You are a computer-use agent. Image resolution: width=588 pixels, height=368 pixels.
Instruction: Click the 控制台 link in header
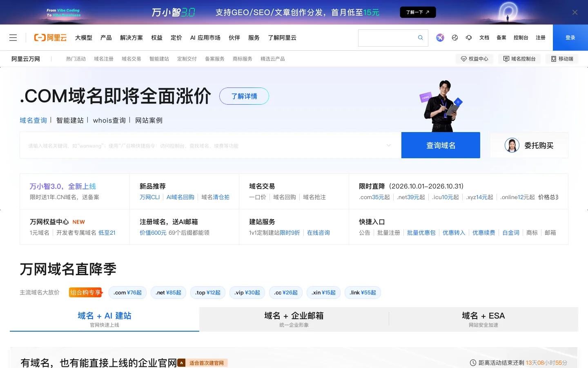(x=521, y=38)
